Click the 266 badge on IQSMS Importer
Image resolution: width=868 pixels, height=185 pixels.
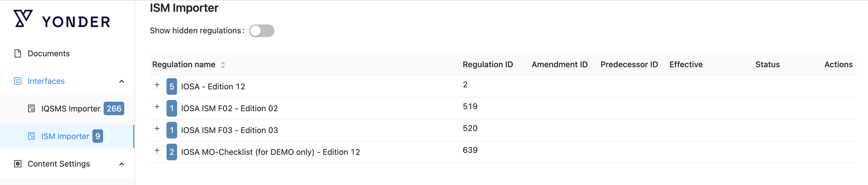(114, 109)
